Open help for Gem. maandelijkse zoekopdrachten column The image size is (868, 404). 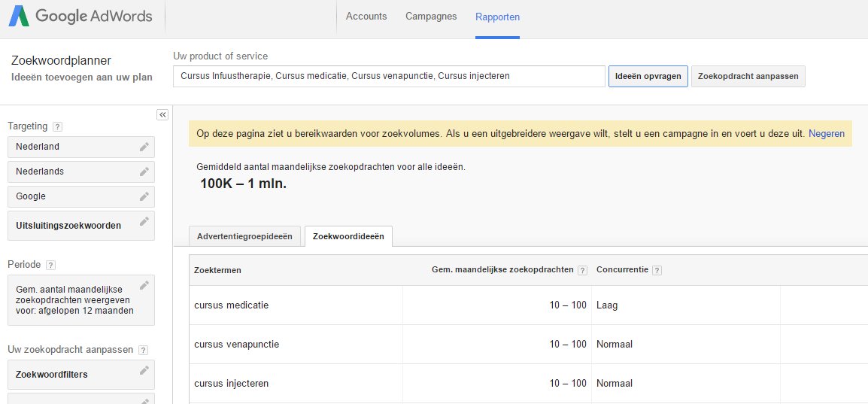coord(582,271)
